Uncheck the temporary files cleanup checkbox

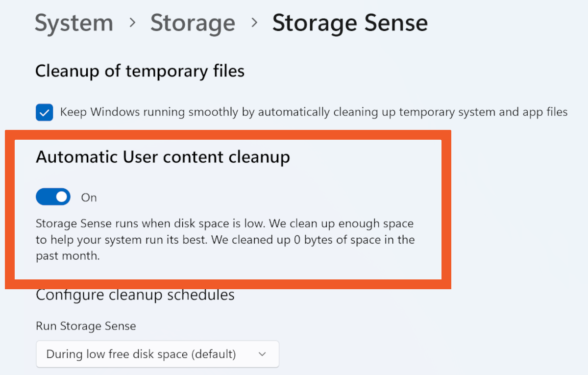pos(45,112)
